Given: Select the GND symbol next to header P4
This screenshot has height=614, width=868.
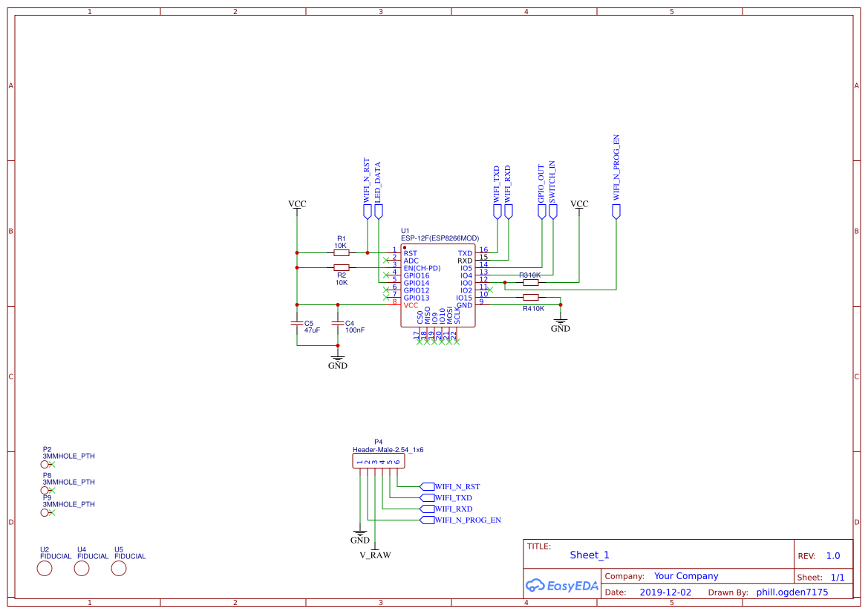Looking at the screenshot, I should (361, 533).
